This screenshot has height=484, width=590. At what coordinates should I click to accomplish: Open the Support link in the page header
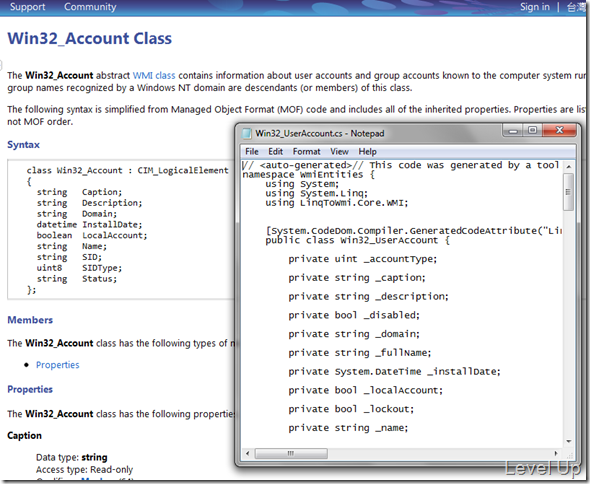click(27, 7)
